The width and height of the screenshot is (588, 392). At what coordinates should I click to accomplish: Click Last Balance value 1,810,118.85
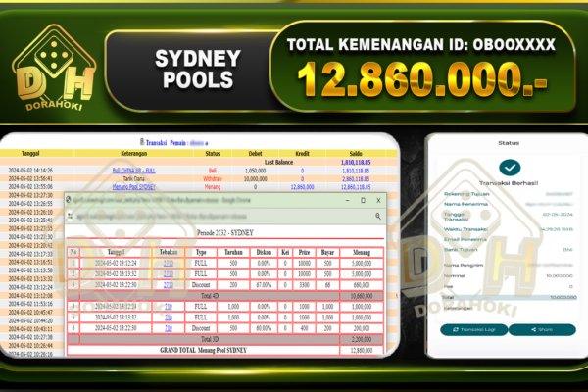click(x=356, y=163)
